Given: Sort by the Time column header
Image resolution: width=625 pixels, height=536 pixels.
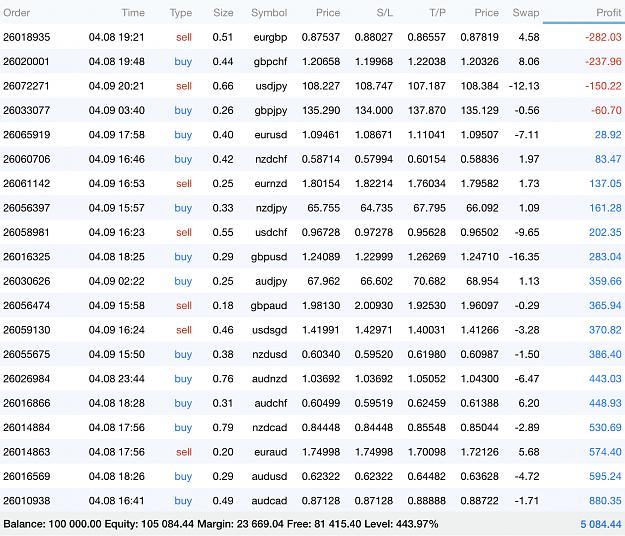Looking at the screenshot, I should pos(133,13).
